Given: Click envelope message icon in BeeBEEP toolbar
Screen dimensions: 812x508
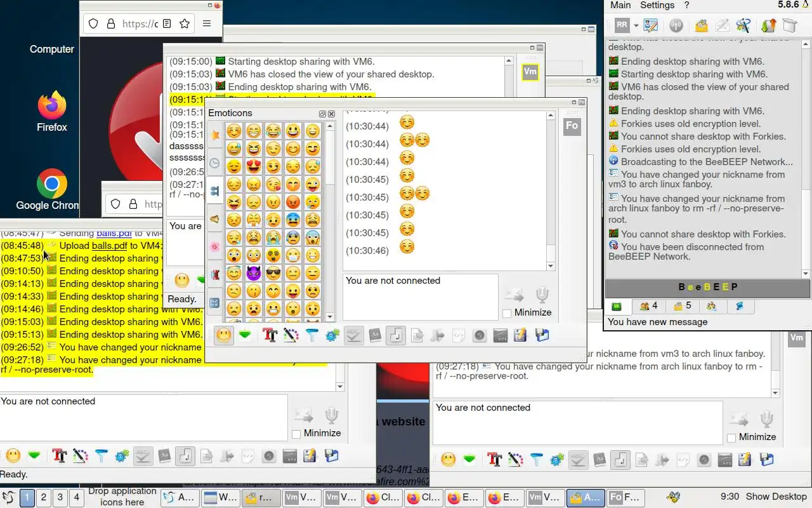Looking at the screenshot, I should pyautogui.click(x=722, y=25).
